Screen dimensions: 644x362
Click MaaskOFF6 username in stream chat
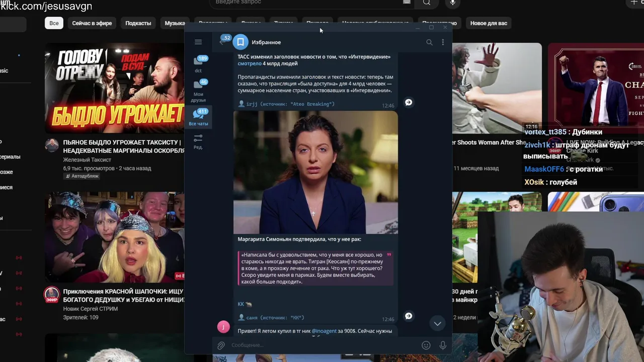pos(544,169)
